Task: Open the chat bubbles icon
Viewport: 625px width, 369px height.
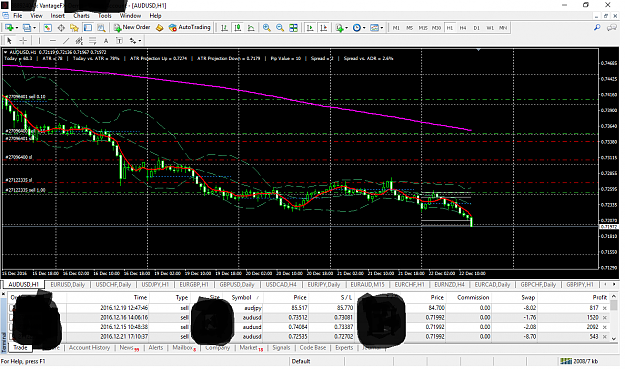Action: [611, 27]
